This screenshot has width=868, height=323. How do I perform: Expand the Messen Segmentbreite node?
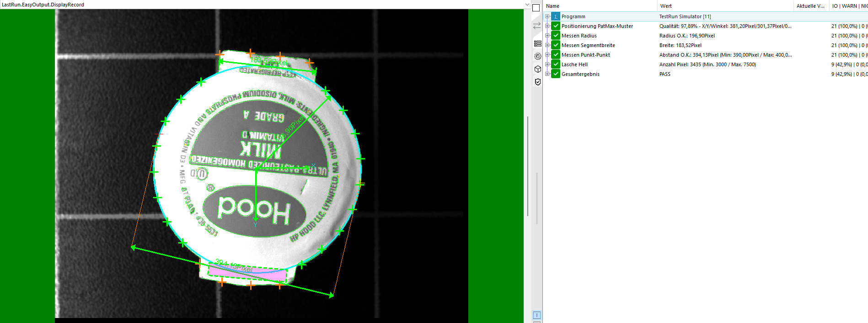[x=547, y=45]
